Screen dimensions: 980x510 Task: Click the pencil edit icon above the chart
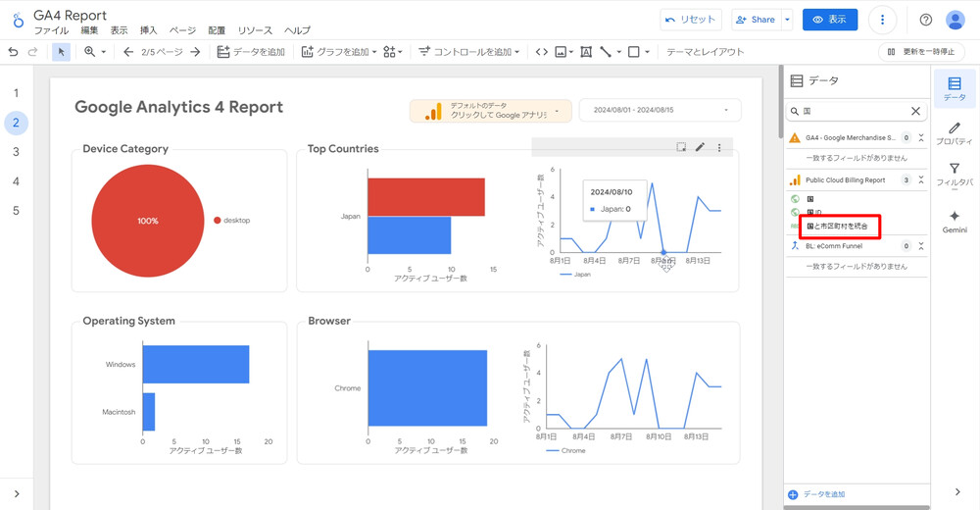[700, 147]
